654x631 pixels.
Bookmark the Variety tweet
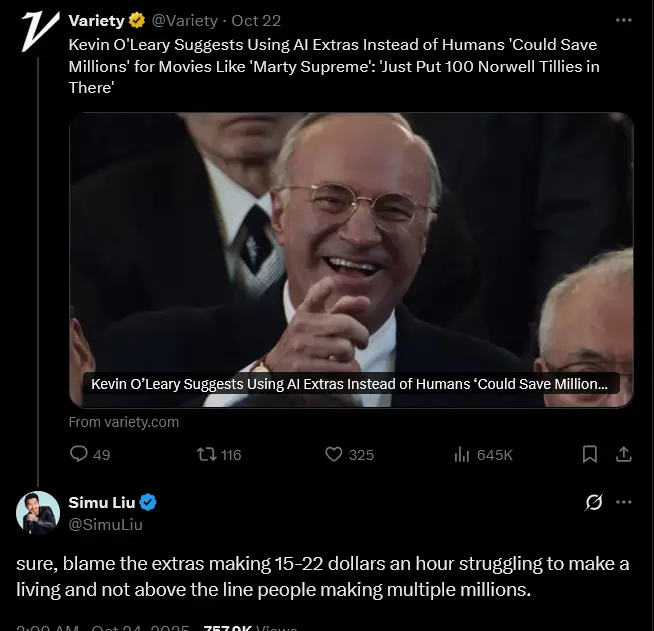[590, 454]
